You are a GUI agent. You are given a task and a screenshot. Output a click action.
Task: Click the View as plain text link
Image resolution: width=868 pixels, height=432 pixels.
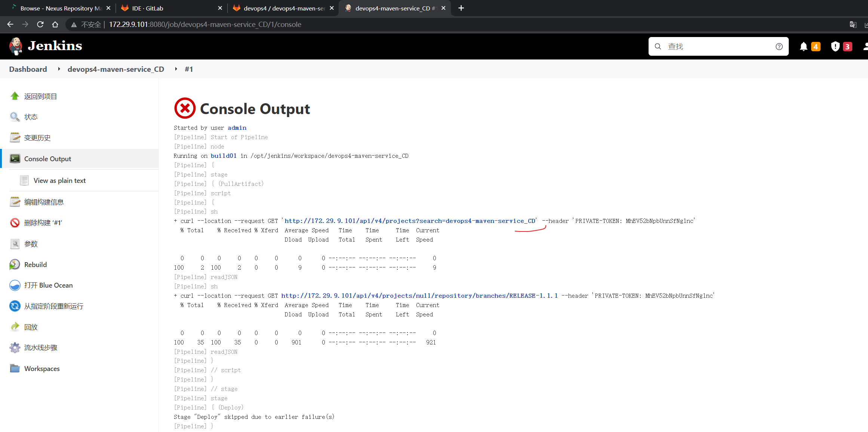pyautogui.click(x=60, y=180)
